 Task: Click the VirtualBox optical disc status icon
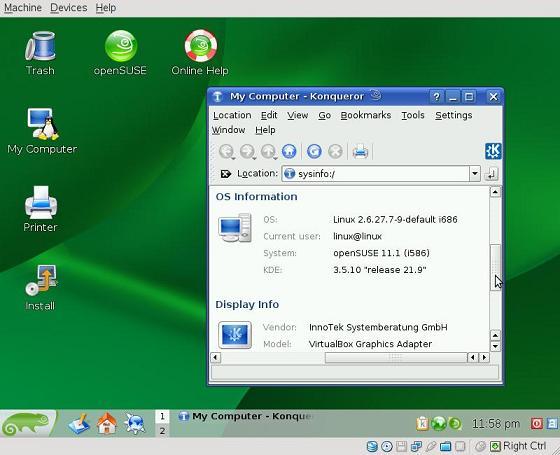click(x=387, y=446)
